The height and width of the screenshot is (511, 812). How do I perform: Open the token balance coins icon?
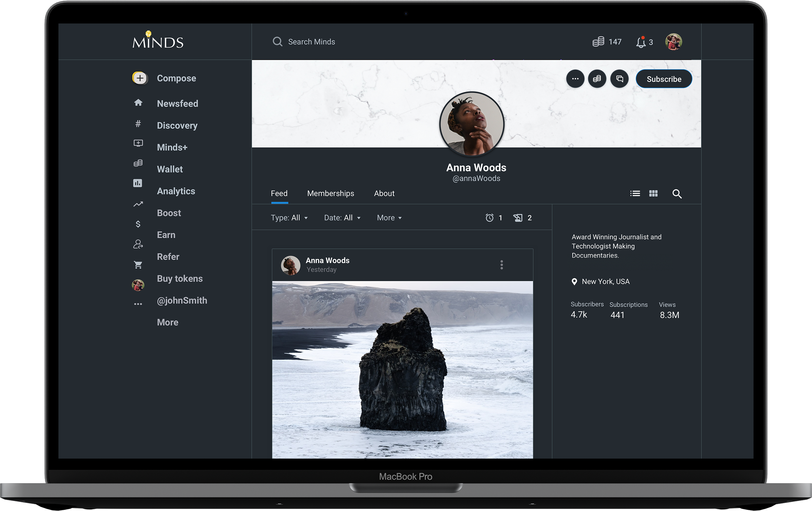pyautogui.click(x=599, y=42)
